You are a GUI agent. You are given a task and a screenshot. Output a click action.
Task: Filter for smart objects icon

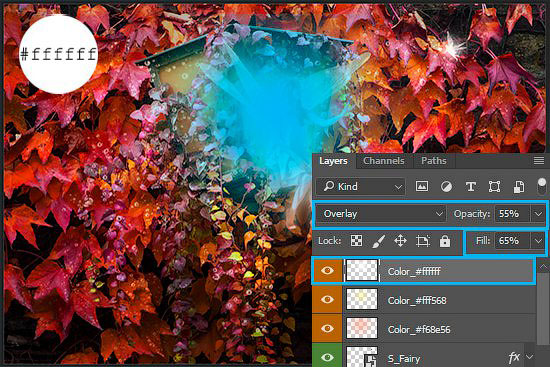519,187
